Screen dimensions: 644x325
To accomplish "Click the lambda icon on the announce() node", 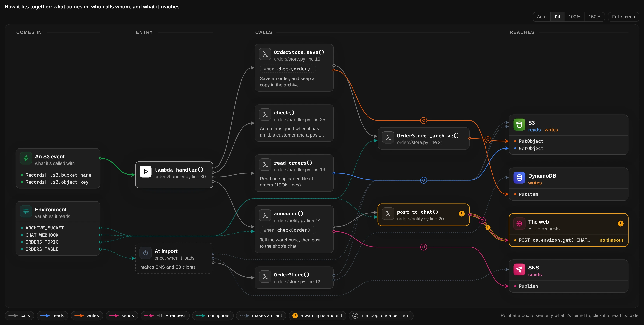I will pyautogui.click(x=265, y=215).
